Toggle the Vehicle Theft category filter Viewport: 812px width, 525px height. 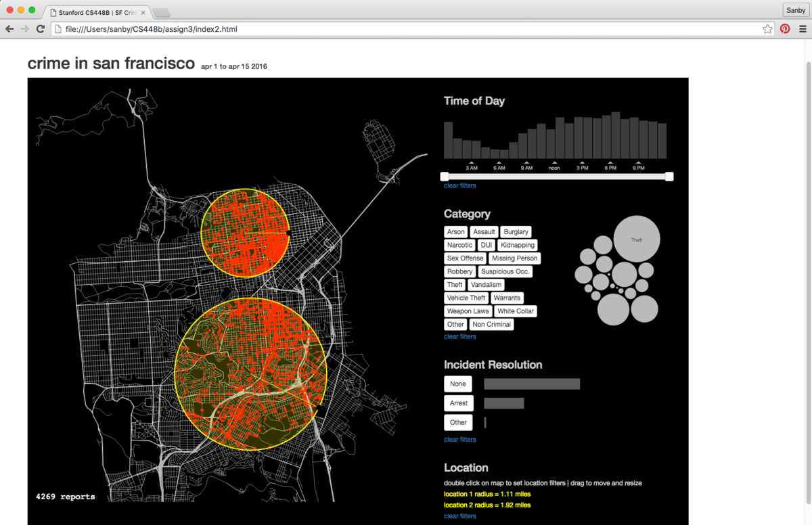[x=466, y=298]
